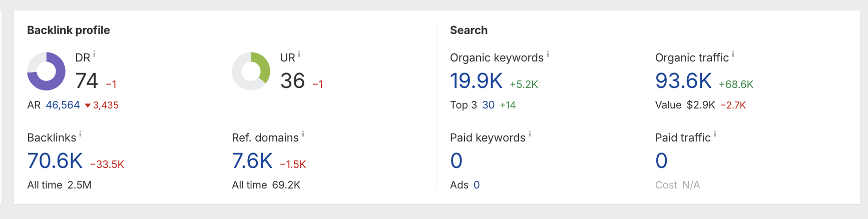This screenshot has width=868, height=219.
Task: Click the Organic traffic info icon
Action: click(733, 54)
